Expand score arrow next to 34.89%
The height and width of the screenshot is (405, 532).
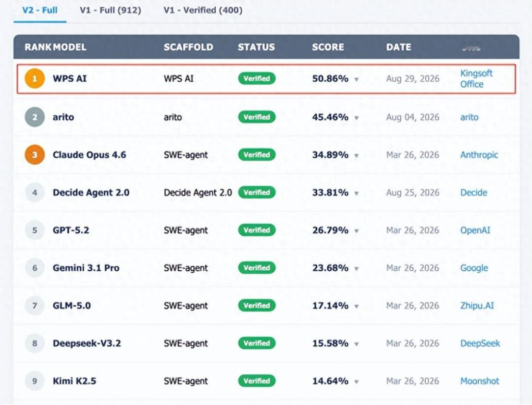(357, 156)
